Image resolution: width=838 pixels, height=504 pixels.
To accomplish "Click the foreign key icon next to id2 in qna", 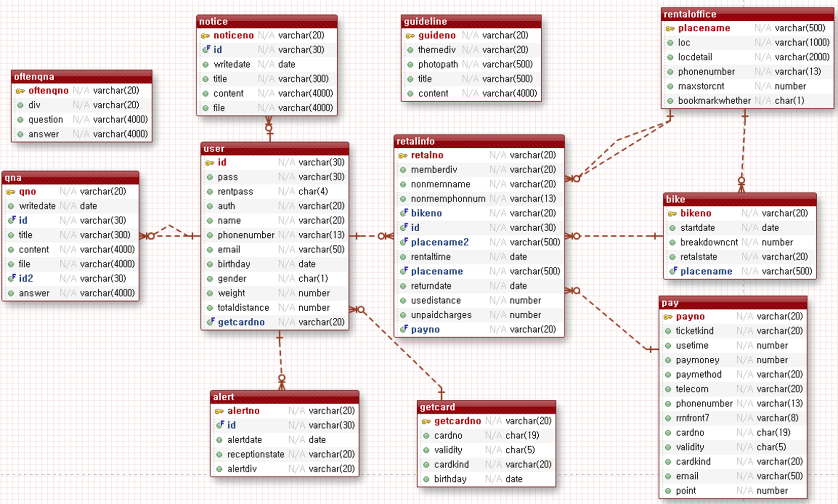I will click(11, 278).
